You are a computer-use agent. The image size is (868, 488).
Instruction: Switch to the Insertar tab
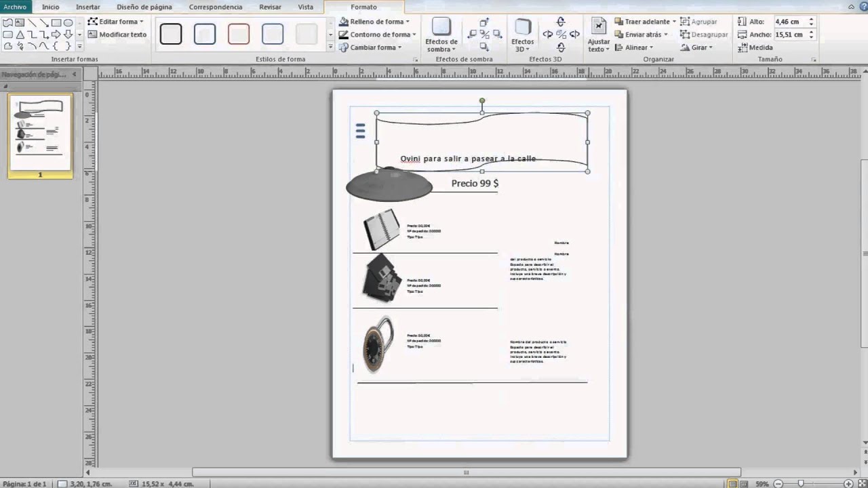[x=88, y=7]
